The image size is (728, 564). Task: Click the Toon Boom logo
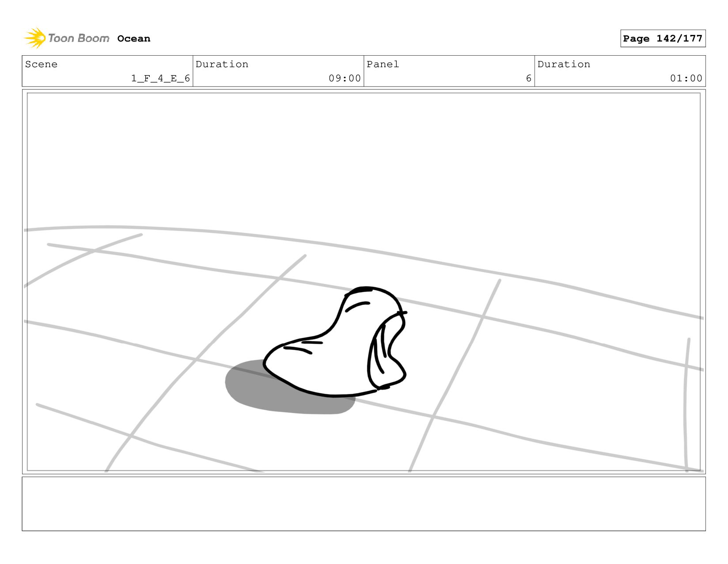tap(66, 38)
